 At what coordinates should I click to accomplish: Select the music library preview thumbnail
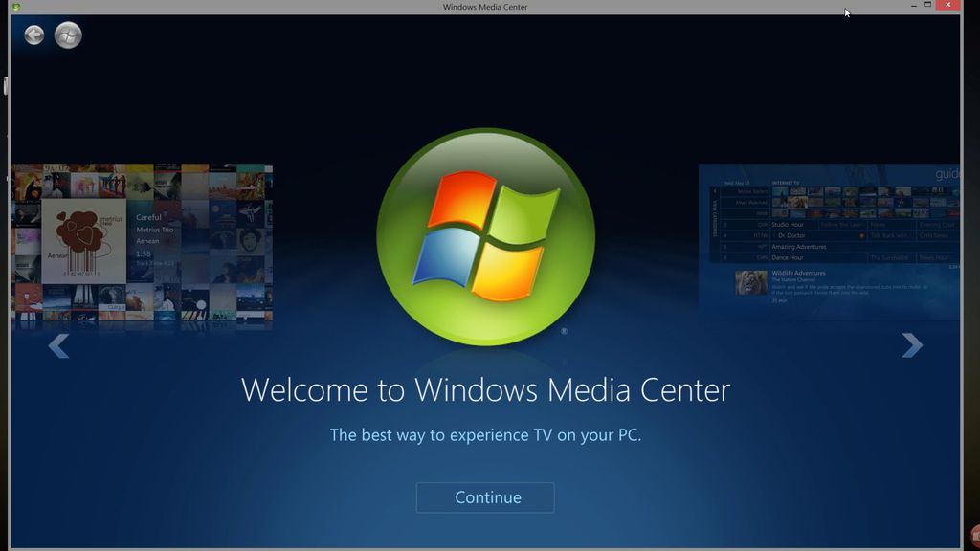pos(142,246)
